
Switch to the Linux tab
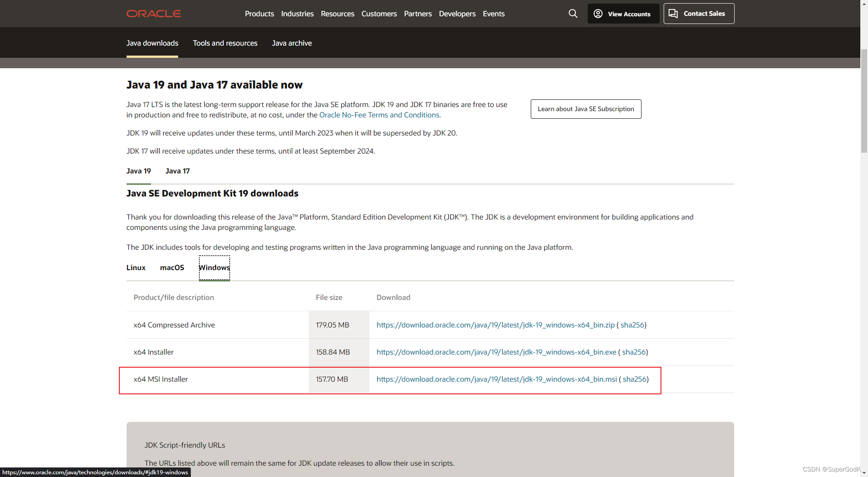(x=136, y=267)
